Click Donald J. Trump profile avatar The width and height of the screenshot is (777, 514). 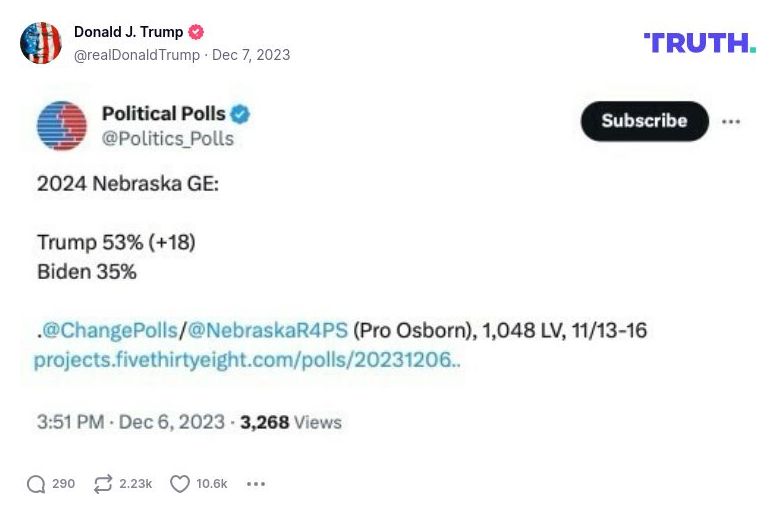41,43
